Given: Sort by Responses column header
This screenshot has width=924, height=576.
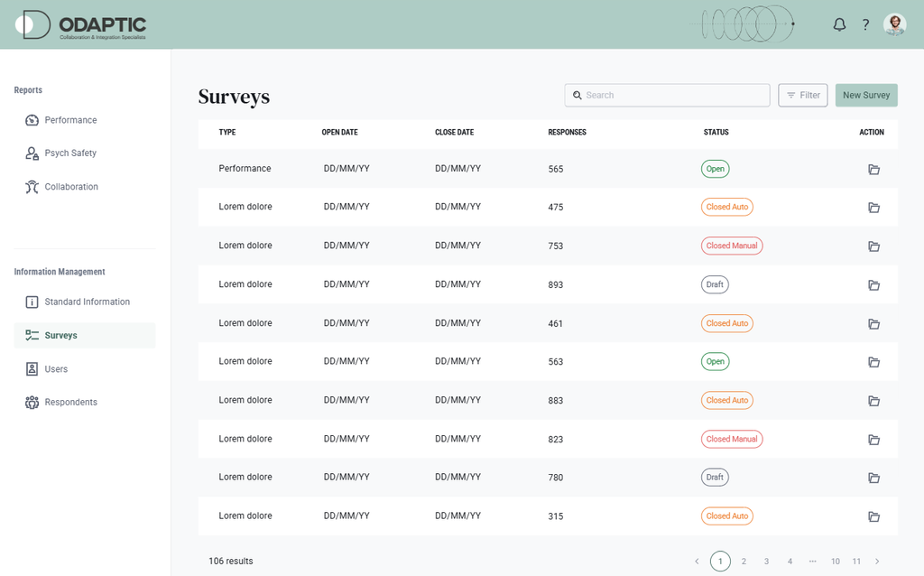Looking at the screenshot, I should [x=567, y=132].
